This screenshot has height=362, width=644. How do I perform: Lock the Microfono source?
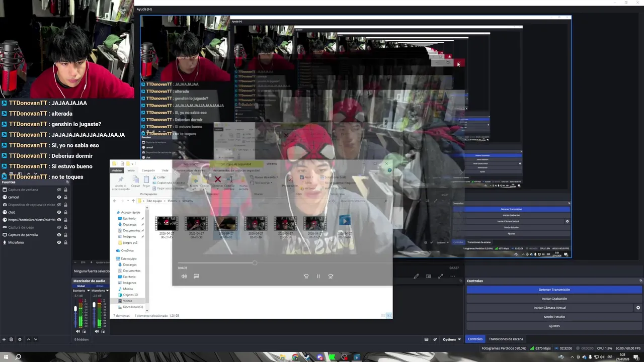tap(65, 242)
